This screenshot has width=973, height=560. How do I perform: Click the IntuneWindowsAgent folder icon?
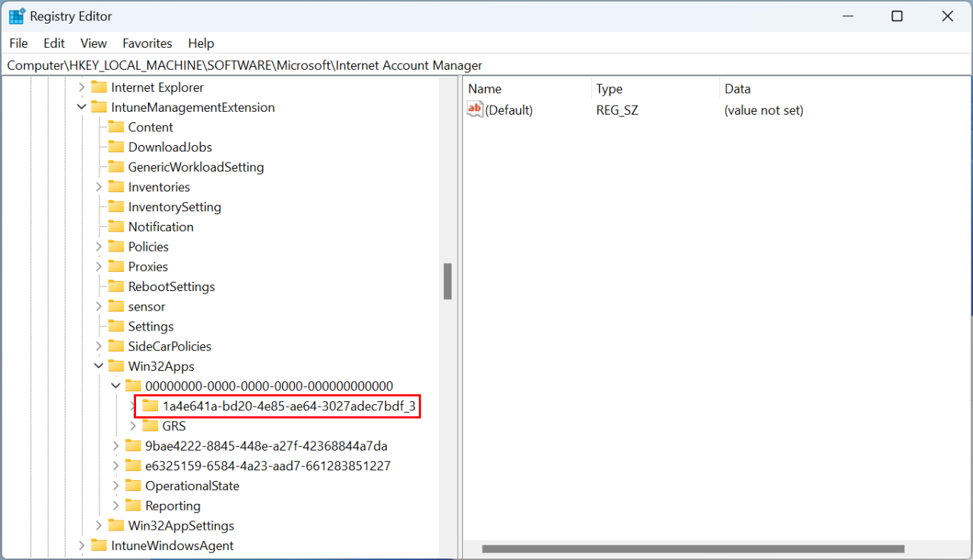99,546
